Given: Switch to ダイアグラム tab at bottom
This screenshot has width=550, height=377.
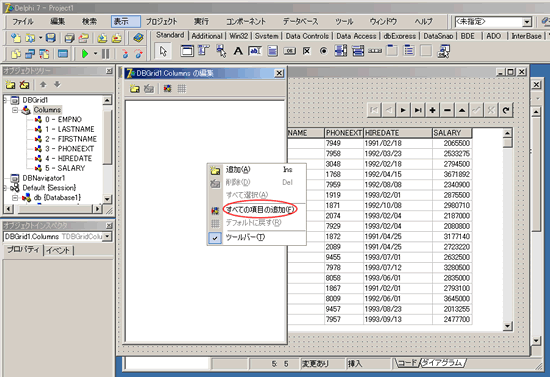Looking at the screenshot, I should pos(442,363).
